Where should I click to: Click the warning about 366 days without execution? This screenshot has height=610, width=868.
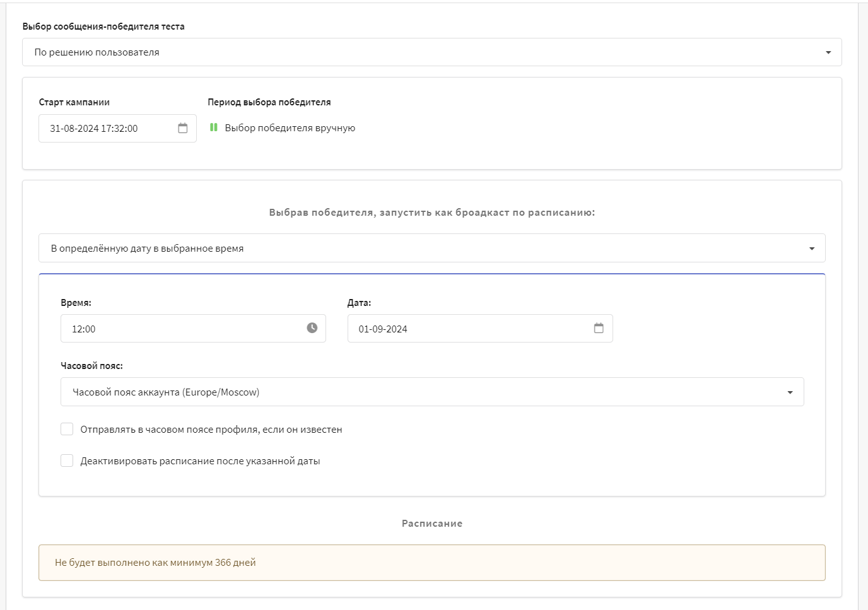point(432,563)
